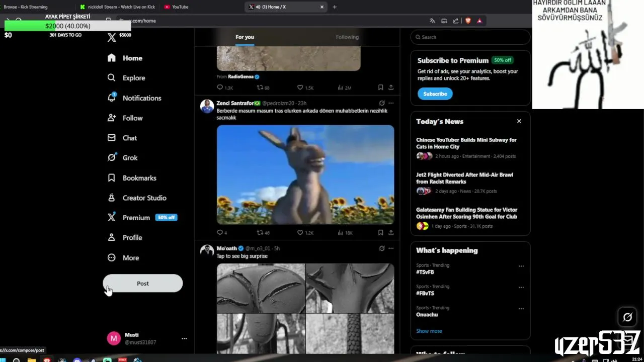Open Mo'oath's profile avatar
The width and height of the screenshot is (644, 362).
tap(207, 251)
